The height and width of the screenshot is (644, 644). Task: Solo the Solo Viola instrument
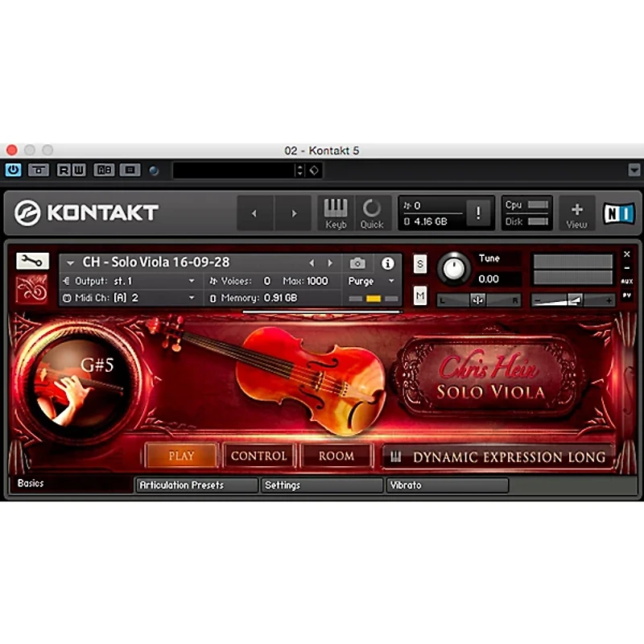(x=420, y=265)
